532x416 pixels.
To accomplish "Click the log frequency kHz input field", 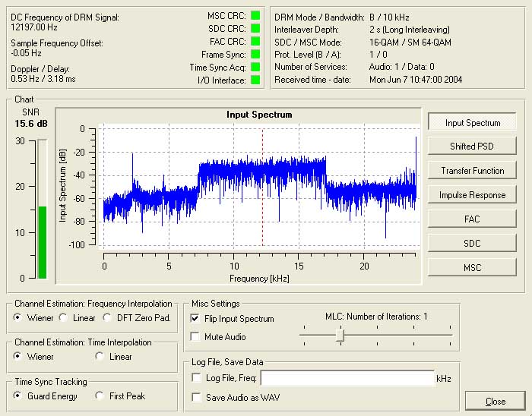I will [x=346, y=377].
